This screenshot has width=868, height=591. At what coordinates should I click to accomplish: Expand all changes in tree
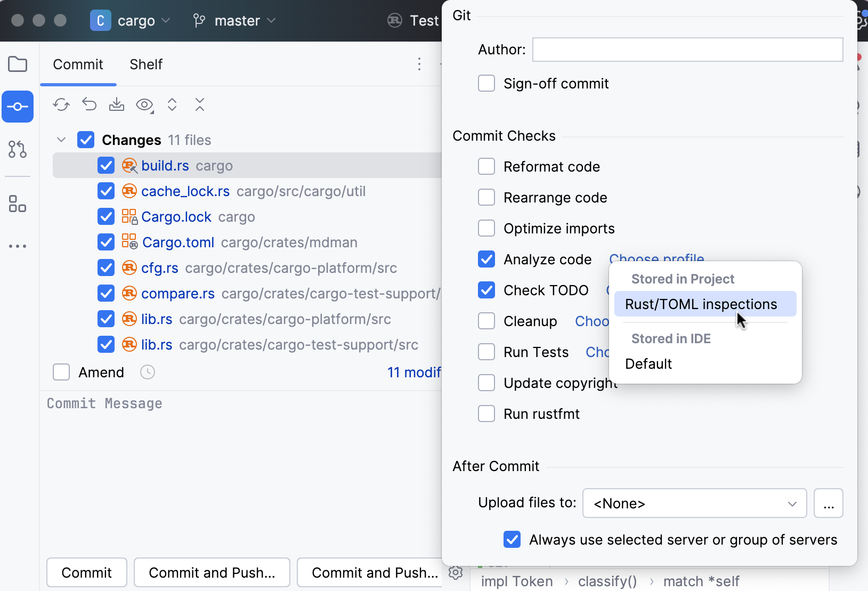tap(172, 104)
